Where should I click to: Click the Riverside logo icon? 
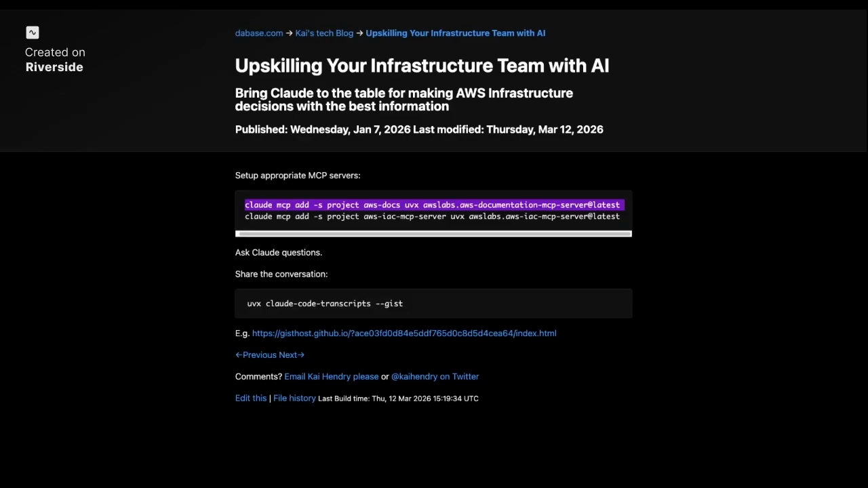[33, 33]
